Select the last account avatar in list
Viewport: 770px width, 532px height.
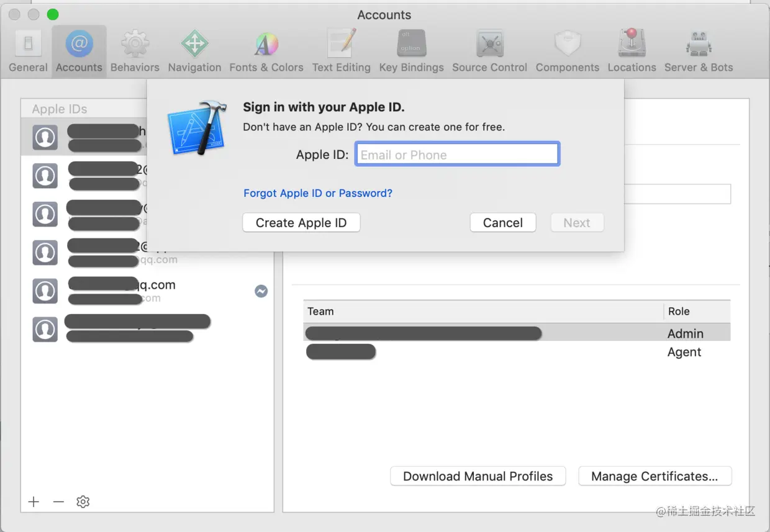(x=45, y=330)
